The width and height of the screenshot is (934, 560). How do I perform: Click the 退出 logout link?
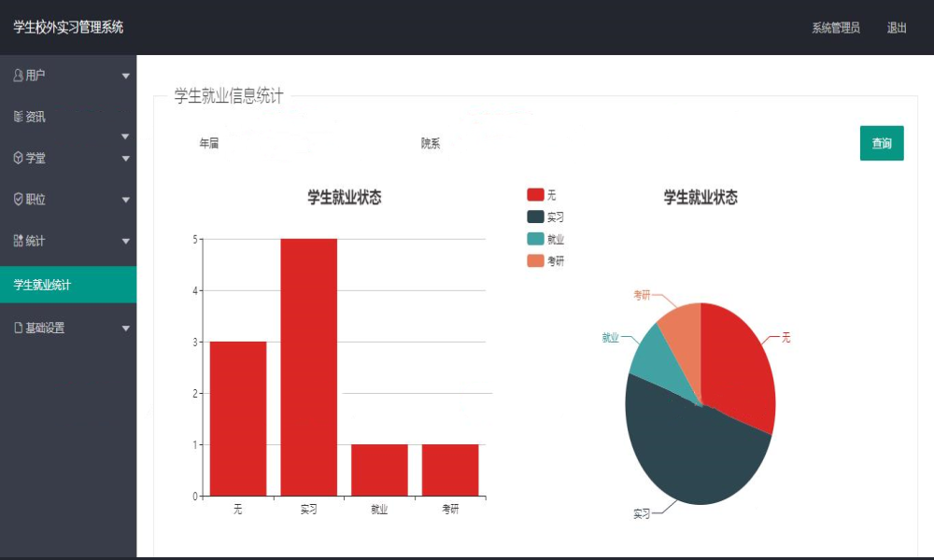897,28
